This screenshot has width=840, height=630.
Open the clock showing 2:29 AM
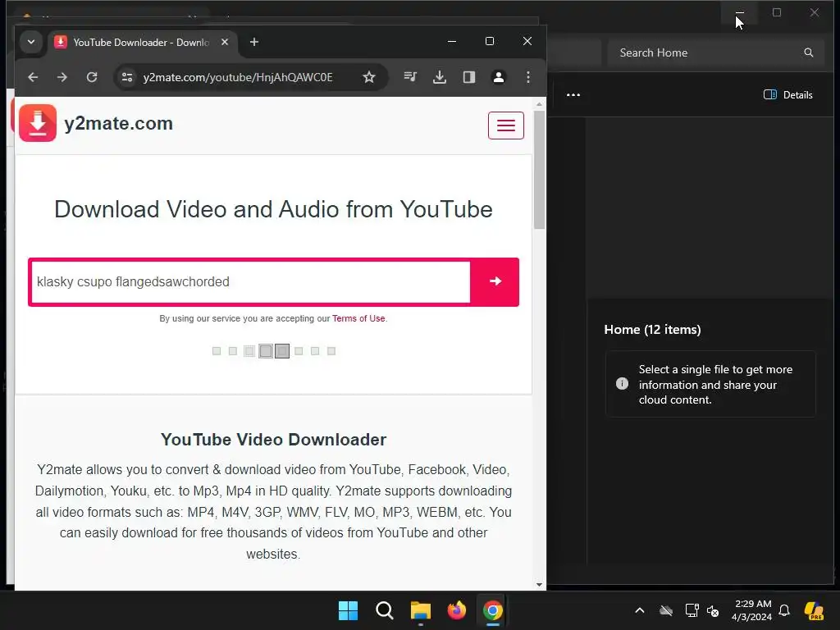tap(751, 610)
